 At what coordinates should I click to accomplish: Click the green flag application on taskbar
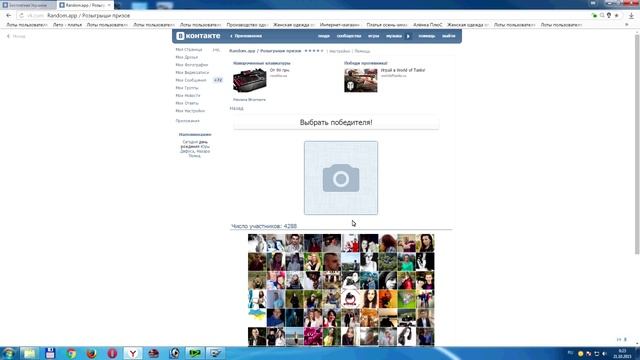coord(195,353)
